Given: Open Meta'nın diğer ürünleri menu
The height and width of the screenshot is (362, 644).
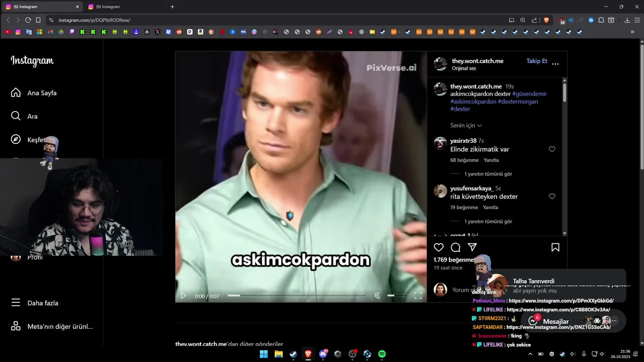Looking at the screenshot, I should tap(52, 326).
